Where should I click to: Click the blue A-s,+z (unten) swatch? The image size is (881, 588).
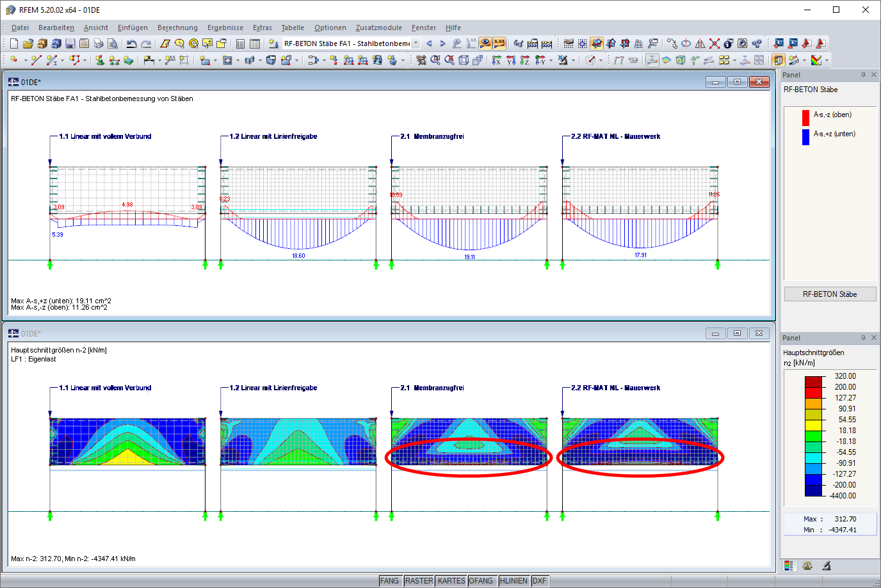pyautogui.click(x=805, y=137)
